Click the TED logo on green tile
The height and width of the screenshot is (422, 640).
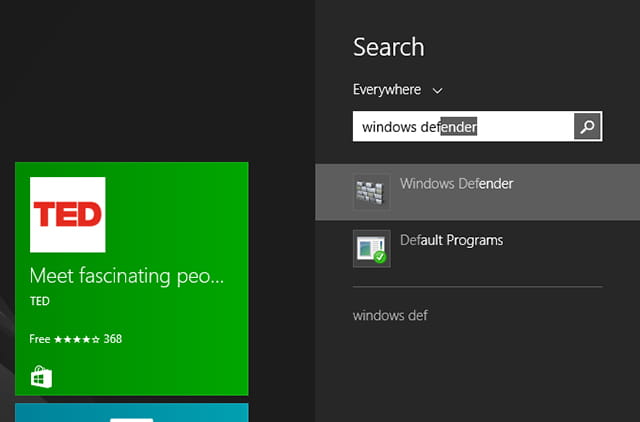[x=68, y=215]
